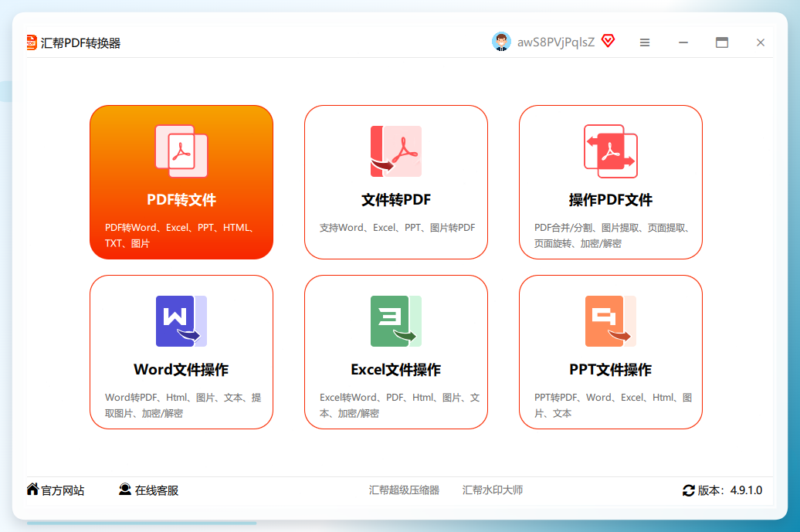This screenshot has height=532, width=800.
Task: Maximize the 汇帮PDF转换器 window
Action: [x=722, y=42]
